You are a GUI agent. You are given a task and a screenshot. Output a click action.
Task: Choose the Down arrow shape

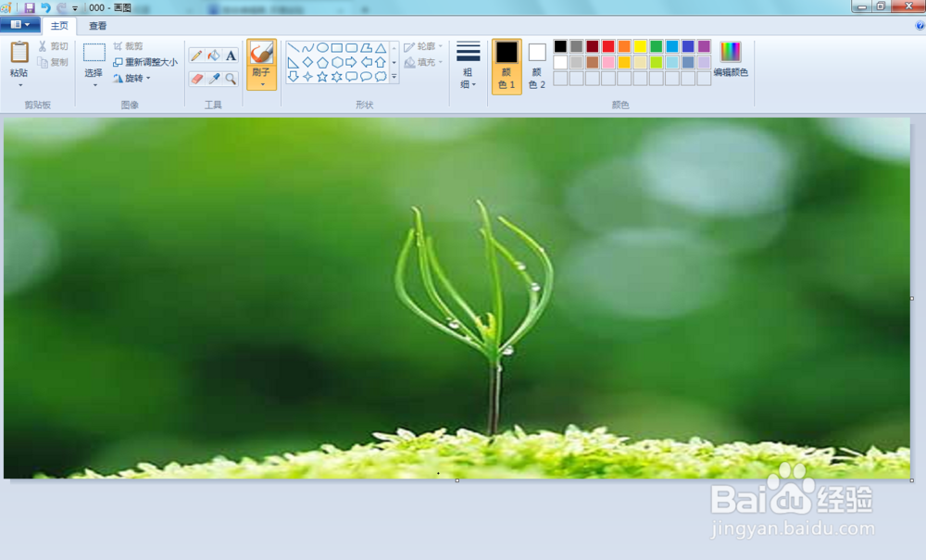pyautogui.click(x=294, y=76)
